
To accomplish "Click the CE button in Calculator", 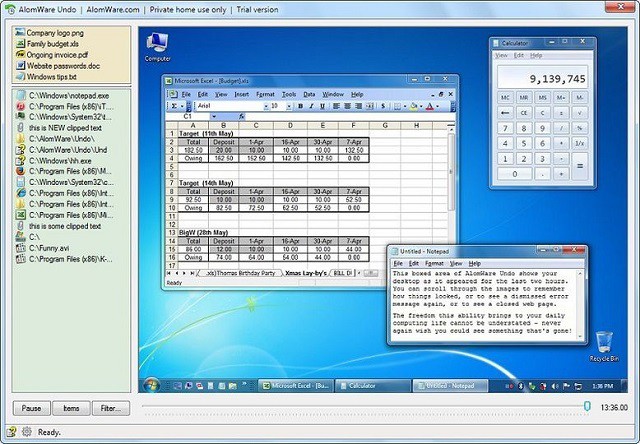I will 524,113.
